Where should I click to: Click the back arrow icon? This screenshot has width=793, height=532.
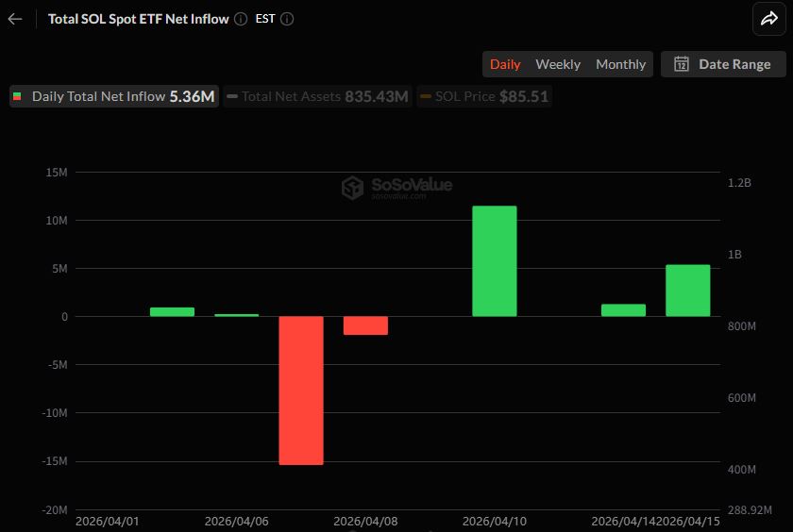point(15,19)
